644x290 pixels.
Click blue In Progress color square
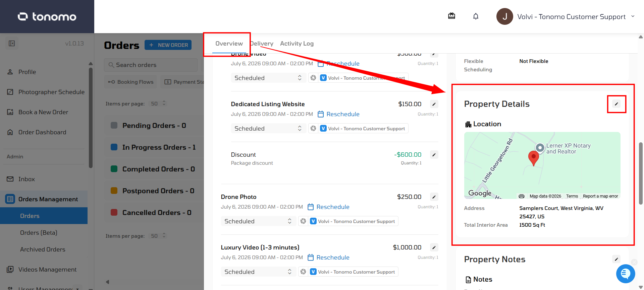click(x=114, y=147)
